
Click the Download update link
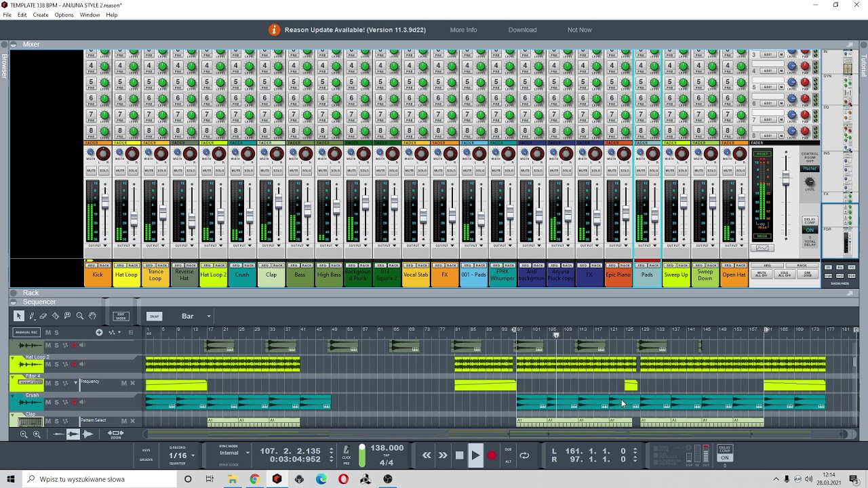[x=522, y=30]
